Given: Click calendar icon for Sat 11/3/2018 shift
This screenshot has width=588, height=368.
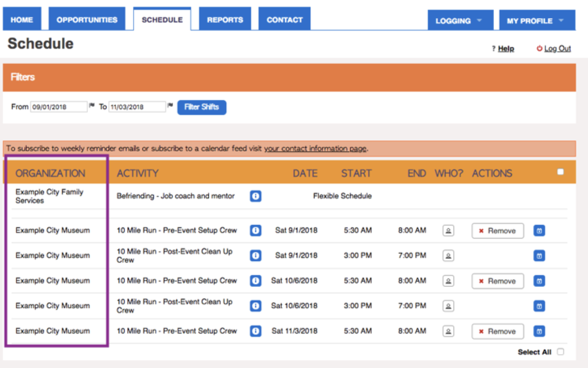Looking at the screenshot, I should pos(539,331).
